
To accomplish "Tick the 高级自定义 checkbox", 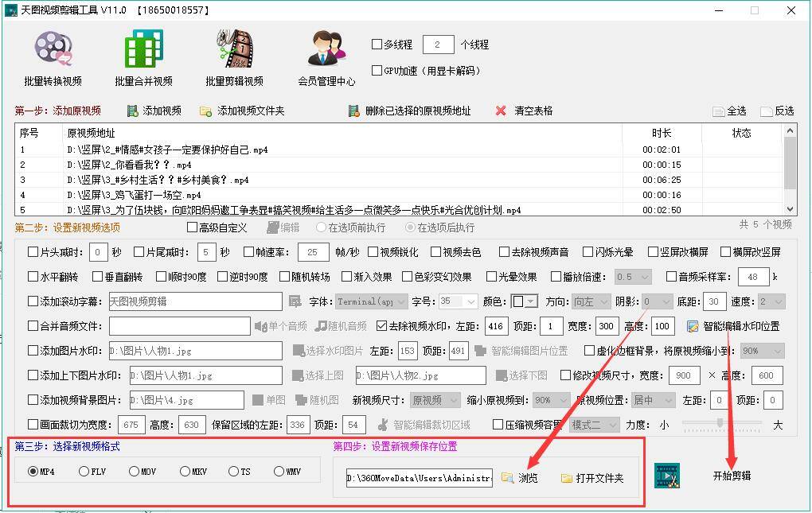I will [192, 227].
